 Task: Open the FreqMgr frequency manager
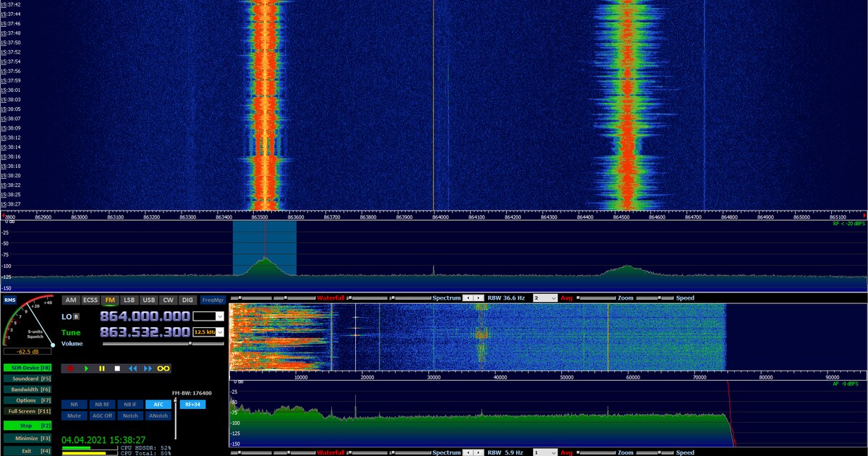pos(213,300)
